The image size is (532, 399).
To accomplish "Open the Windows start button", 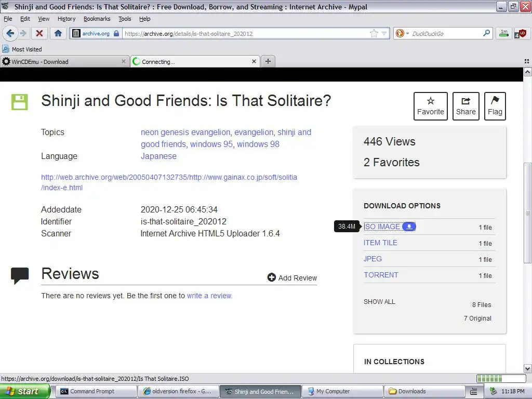I will point(24,391).
